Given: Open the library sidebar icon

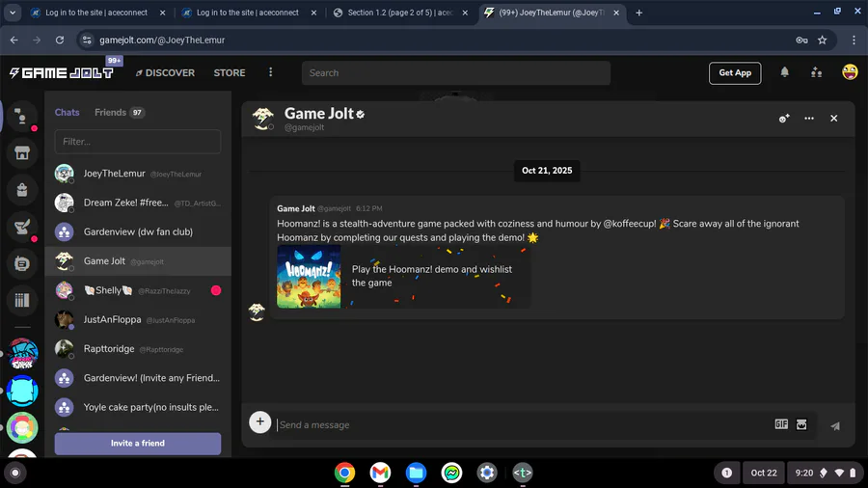Looking at the screenshot, I should click(22, 300).
